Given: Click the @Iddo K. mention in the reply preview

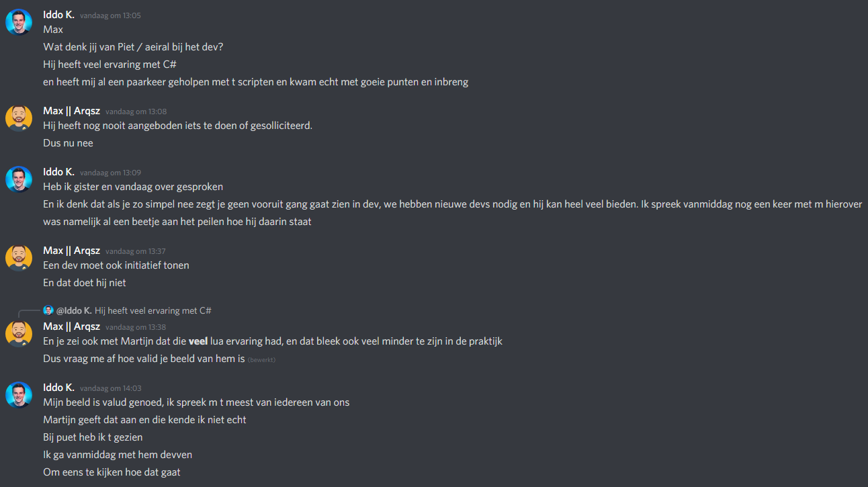Looking at the screenshot, I should coord(74,310).
